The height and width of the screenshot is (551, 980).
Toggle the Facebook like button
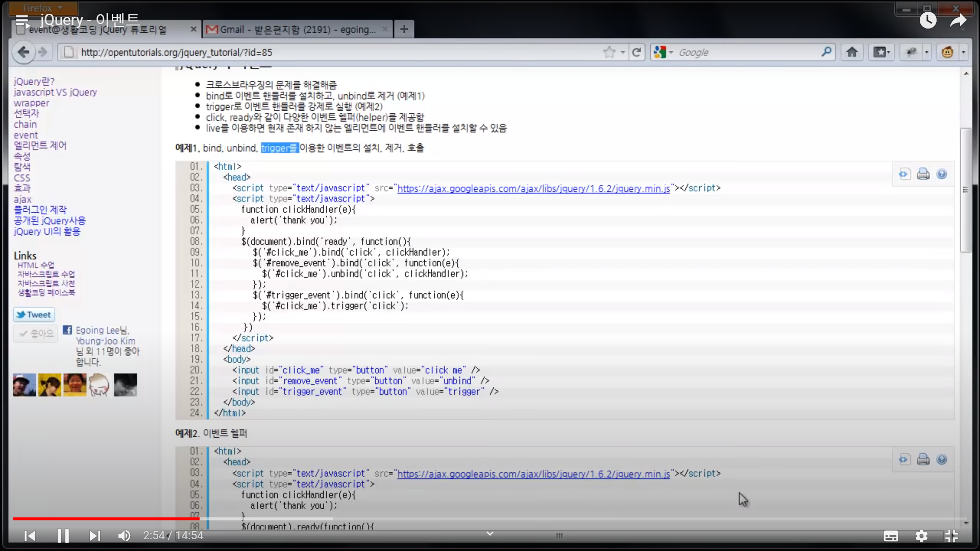point(36,334)
